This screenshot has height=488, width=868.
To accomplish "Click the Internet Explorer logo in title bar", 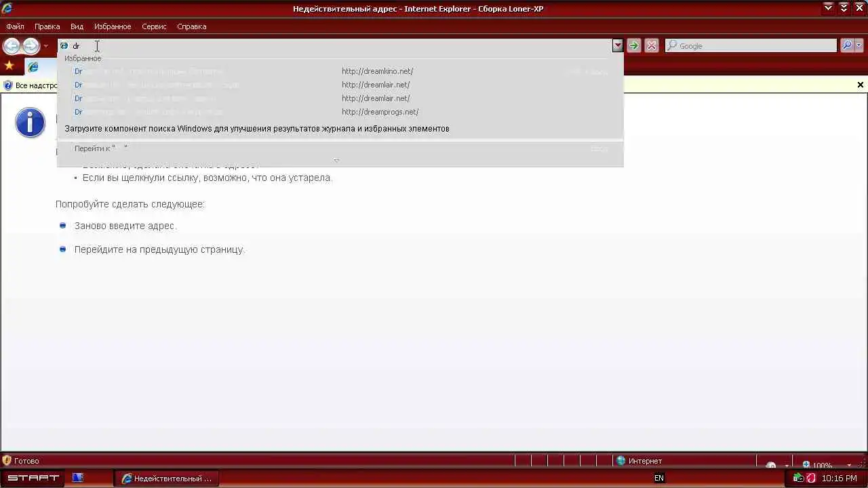I will tap(7, 8).
